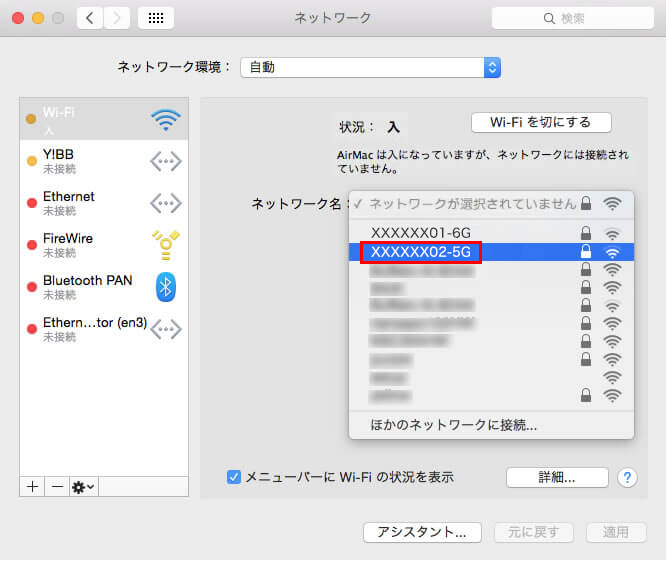The image size is (666, 562).
Task: Click the blue Bluetooth icon
Action: [166, 287]
